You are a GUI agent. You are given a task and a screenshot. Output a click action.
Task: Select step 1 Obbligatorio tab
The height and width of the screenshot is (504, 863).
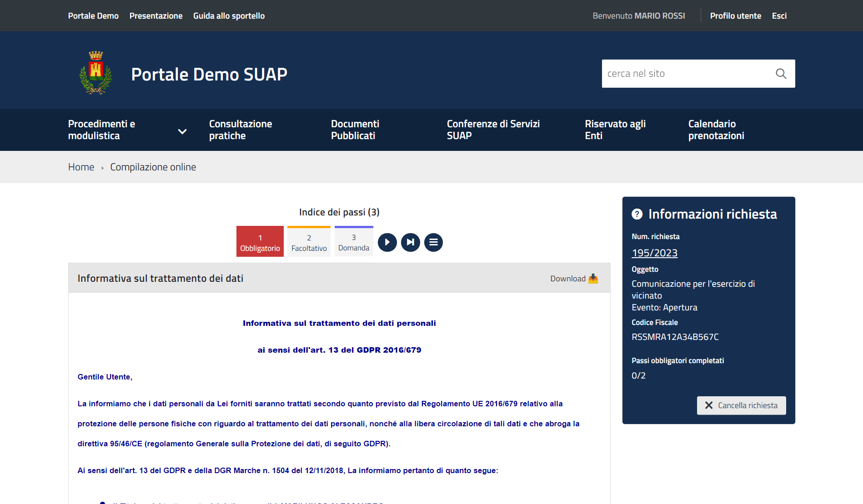pyautogui.click(x=260, y=242)
